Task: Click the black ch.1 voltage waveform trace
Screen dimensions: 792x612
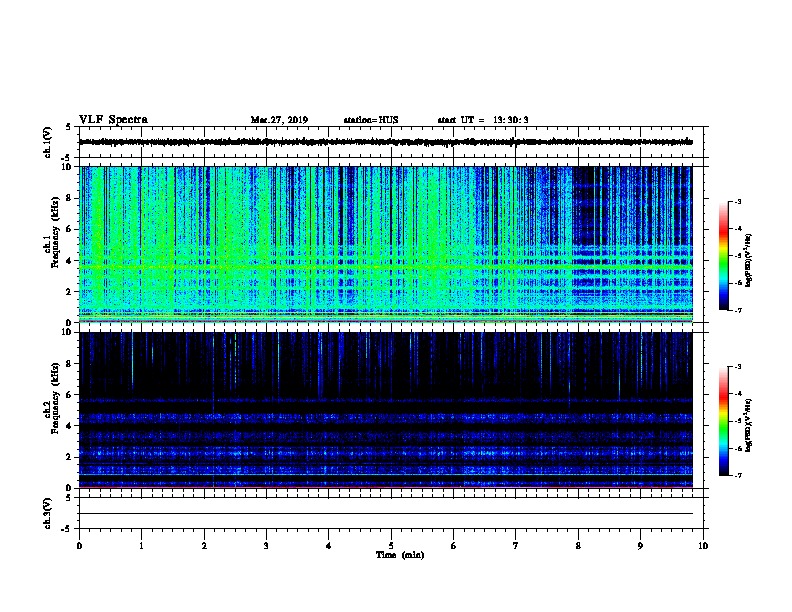Action: pos(385,142)
